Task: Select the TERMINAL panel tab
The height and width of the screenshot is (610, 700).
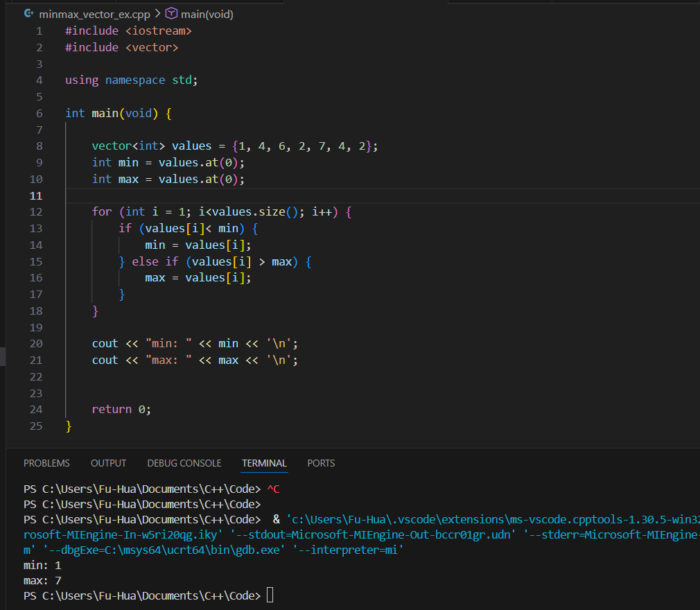Action: point(264,463)
